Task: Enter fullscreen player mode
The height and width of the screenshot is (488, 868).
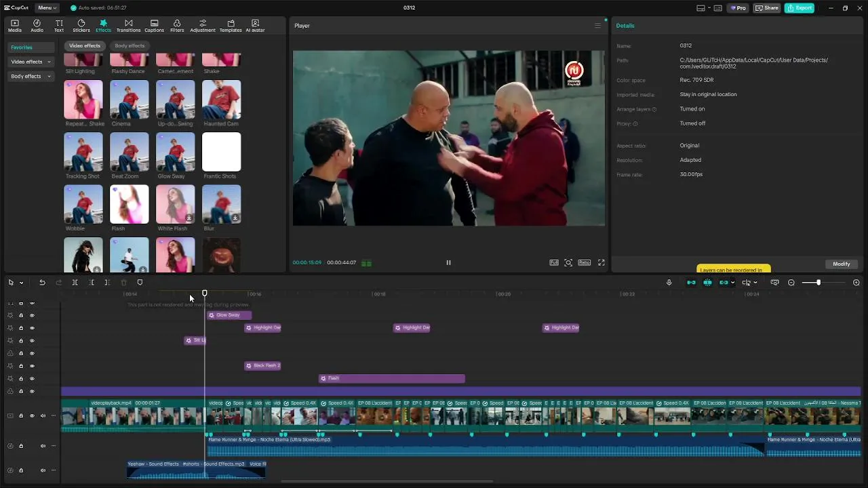Action: pyautogui.click(x=601, y=263)
